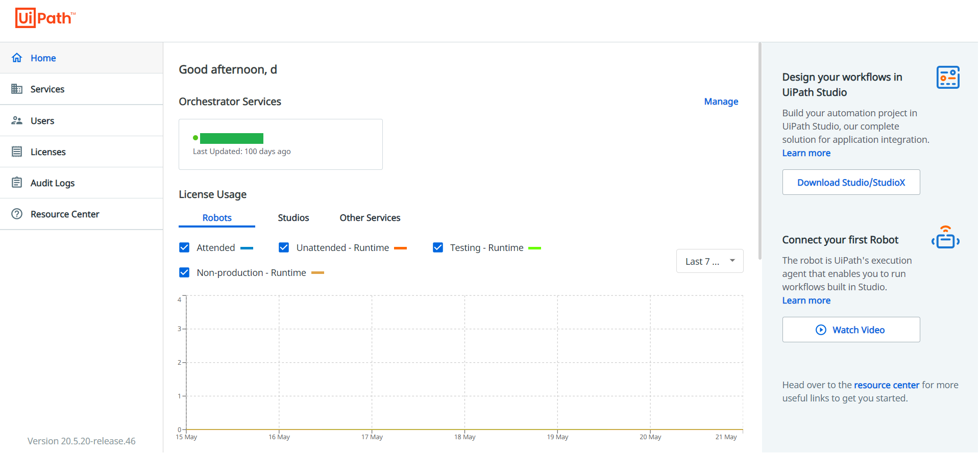Click the 'Orchestrator Services' heading
This screenshot has width=980, height=454.
pos(230,102)
